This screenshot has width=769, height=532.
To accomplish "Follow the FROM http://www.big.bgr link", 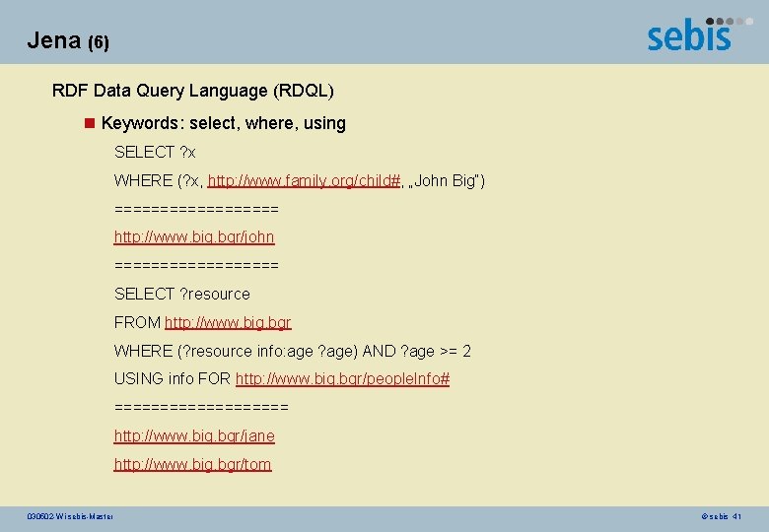I will point(228,322).
